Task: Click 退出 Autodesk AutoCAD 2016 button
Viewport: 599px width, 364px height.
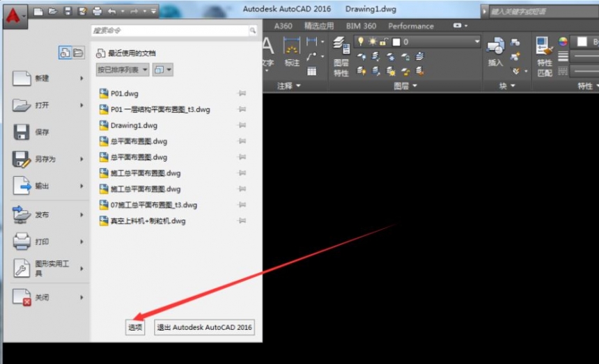Action: (204, 327)
